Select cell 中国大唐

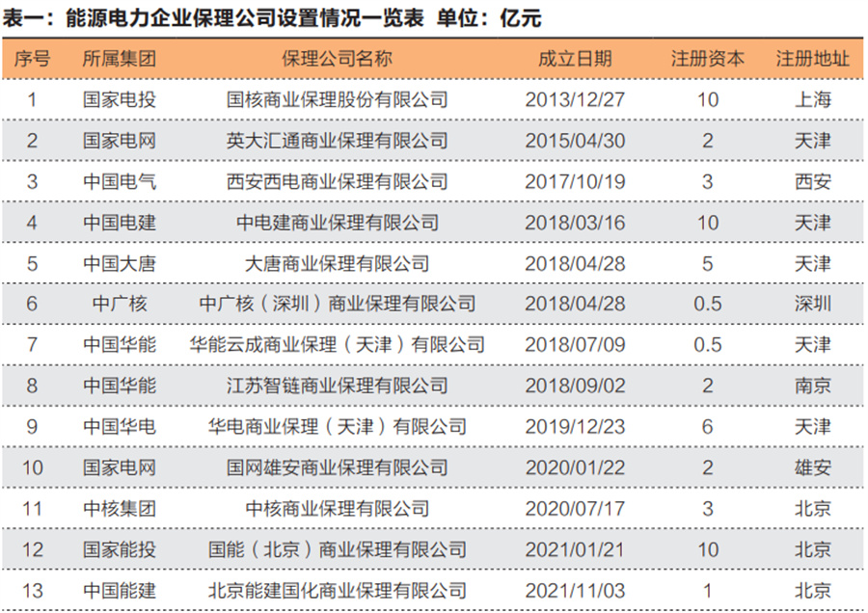[x=119, y=263]
